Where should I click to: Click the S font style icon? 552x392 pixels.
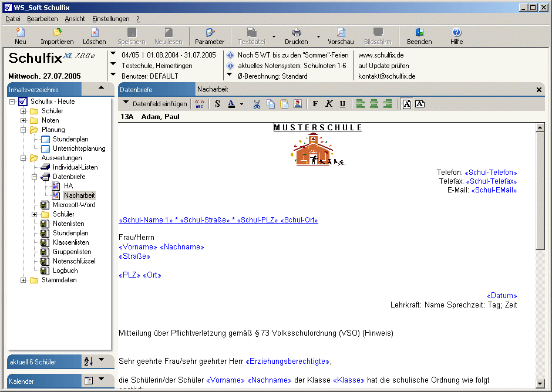pyautogui.click(x=217, y=104)
